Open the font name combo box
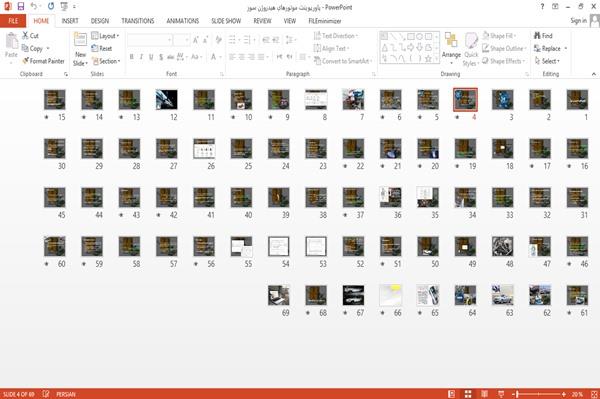The width and height of the screenshot is (600, 399). coord(150,40)
